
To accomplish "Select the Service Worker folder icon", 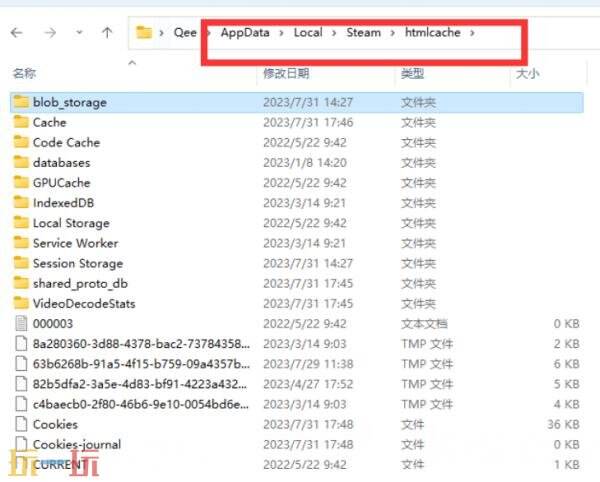I will [x=21, y=243].
